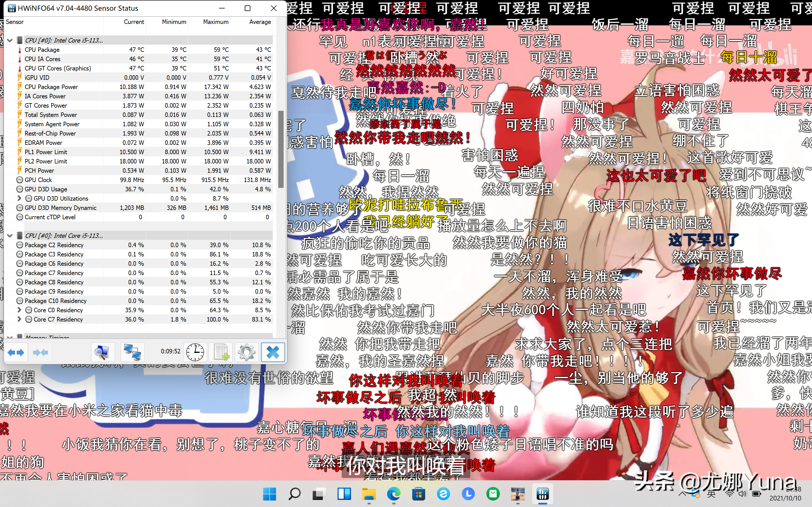This screenshot has height=507, width=812.
Task: Select the CPU Package Power row
Action: pos(138,87)
